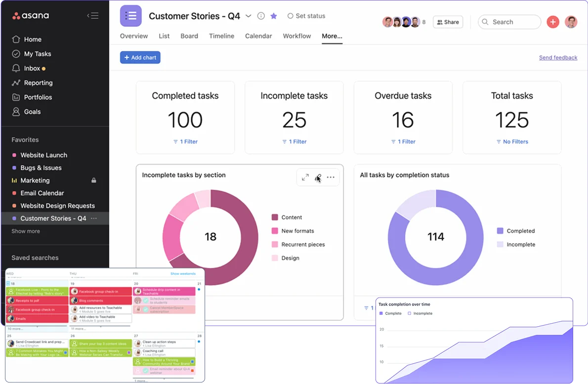The image size is (588, 384).
Task: Expand Show more in Favorites
Action: pos(26,231)
